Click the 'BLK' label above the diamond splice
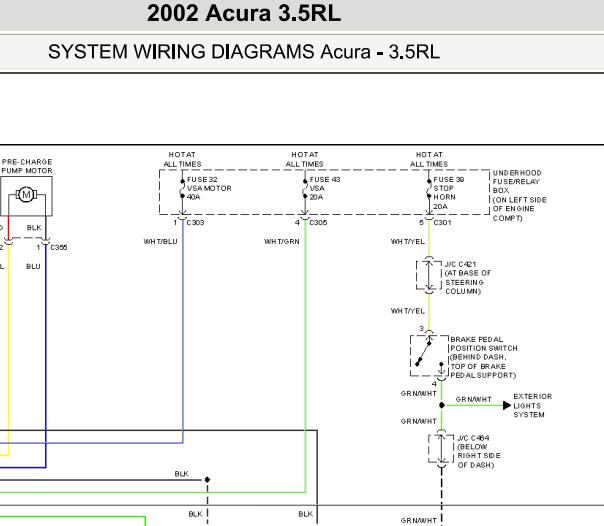This screenshot has height=526, width=604. (181, 474)
